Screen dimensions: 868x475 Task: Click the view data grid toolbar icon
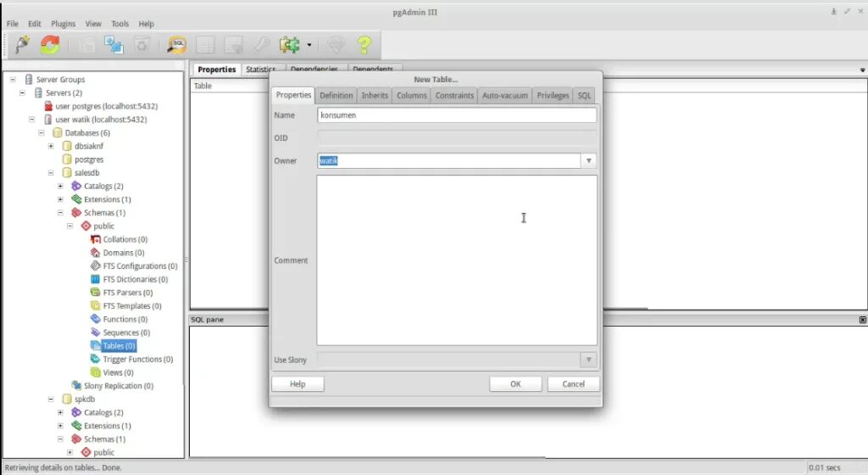tap(205, 45)
